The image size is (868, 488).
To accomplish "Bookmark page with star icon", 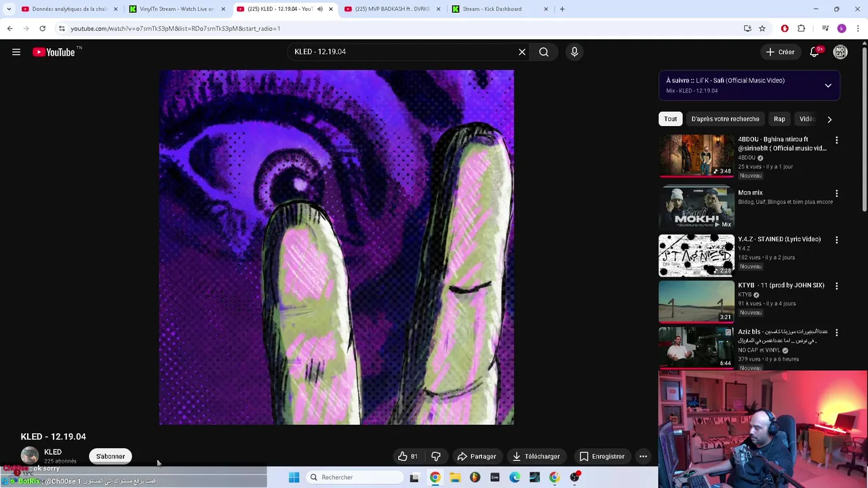I will coord(762,28).
